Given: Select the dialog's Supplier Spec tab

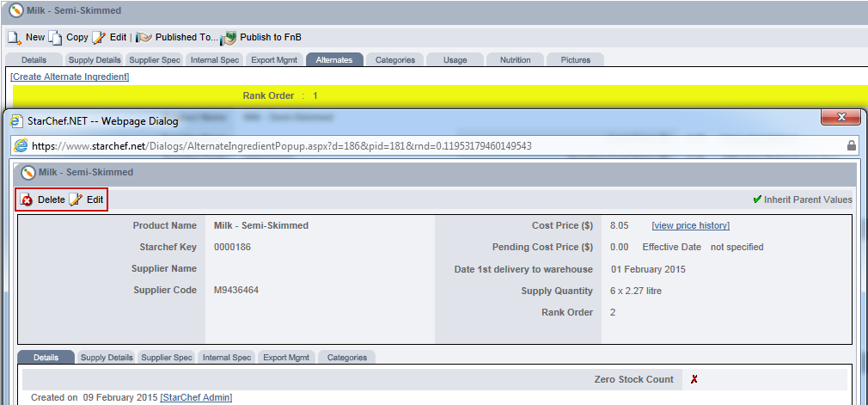Looking at the screenshot, I should click(167, 358).
